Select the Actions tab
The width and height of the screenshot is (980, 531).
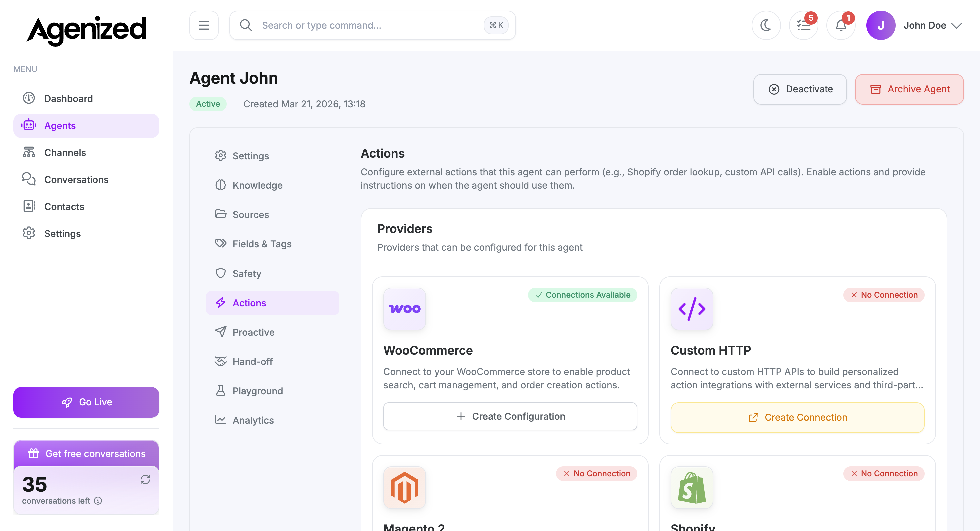coord(272,303)
